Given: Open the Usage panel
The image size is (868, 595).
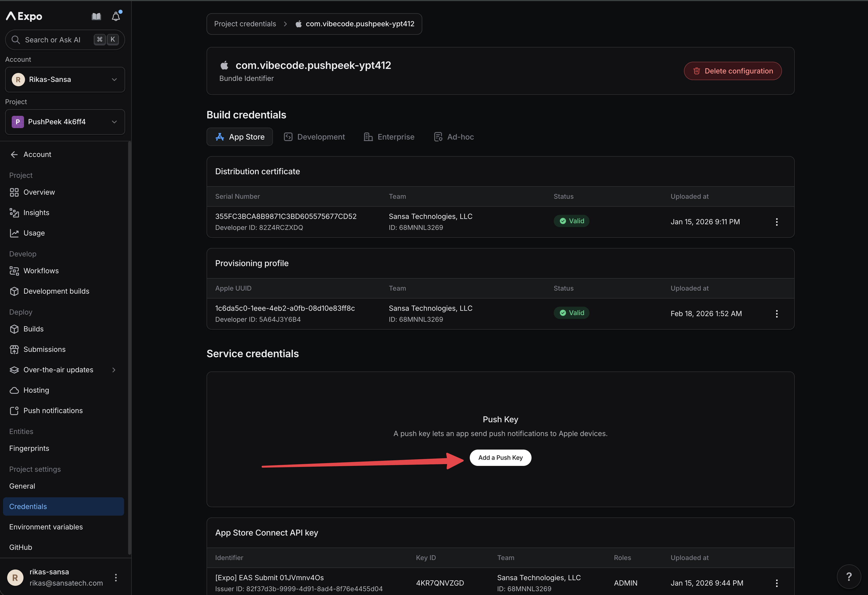Looking at the screenshot, I should pyautogui.click(x=34, y=232).
